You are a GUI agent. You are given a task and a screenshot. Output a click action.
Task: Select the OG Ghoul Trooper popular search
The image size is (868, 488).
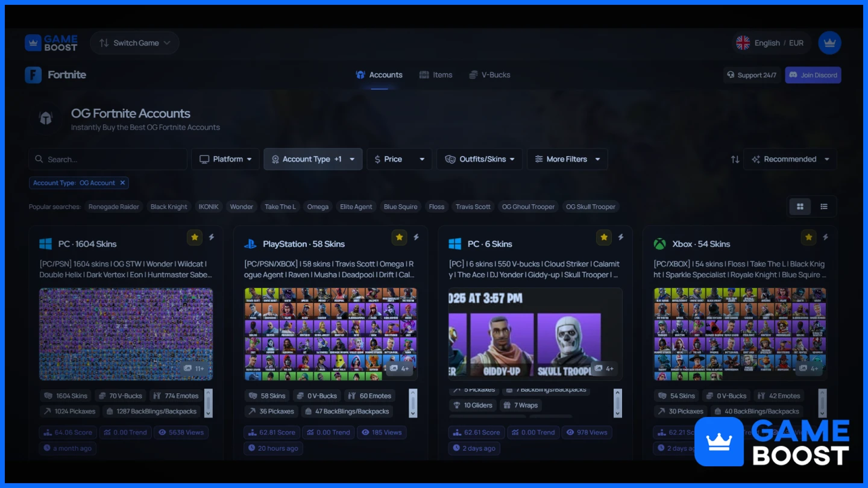click(528, 207)
